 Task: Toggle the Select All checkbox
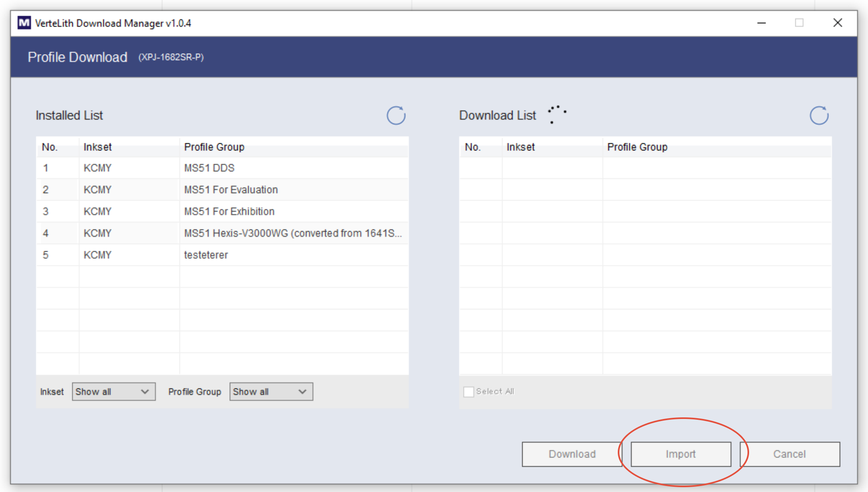[x=468, y=392]
